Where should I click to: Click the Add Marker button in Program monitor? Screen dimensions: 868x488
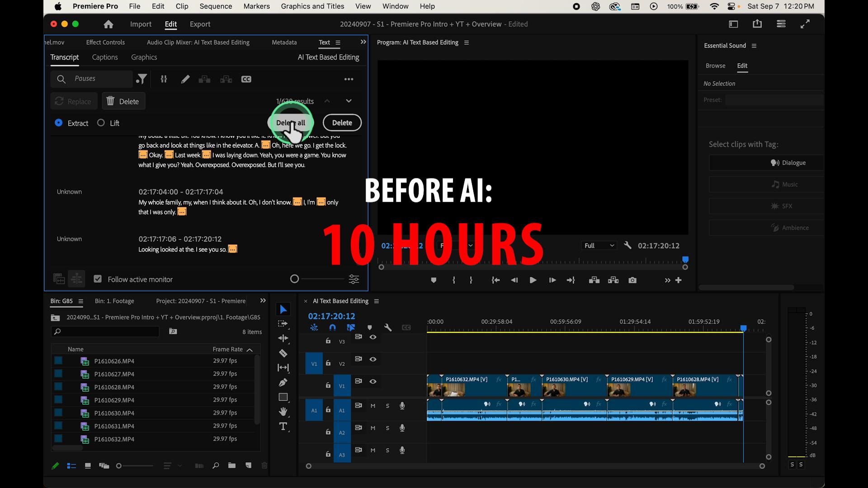(434, 280)
